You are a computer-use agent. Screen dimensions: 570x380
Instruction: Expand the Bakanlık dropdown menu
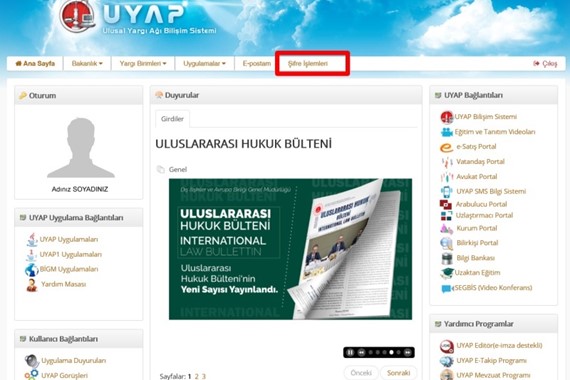coord(87,64)
